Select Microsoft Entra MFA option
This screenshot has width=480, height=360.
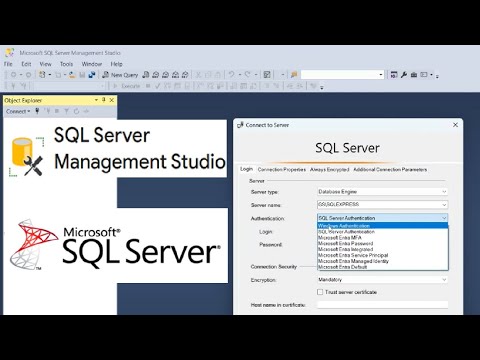[x=382, y=238]
